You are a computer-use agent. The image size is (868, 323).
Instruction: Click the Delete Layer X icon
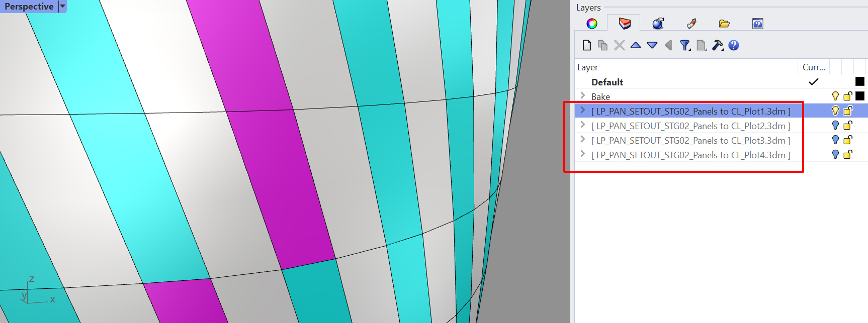619,45
